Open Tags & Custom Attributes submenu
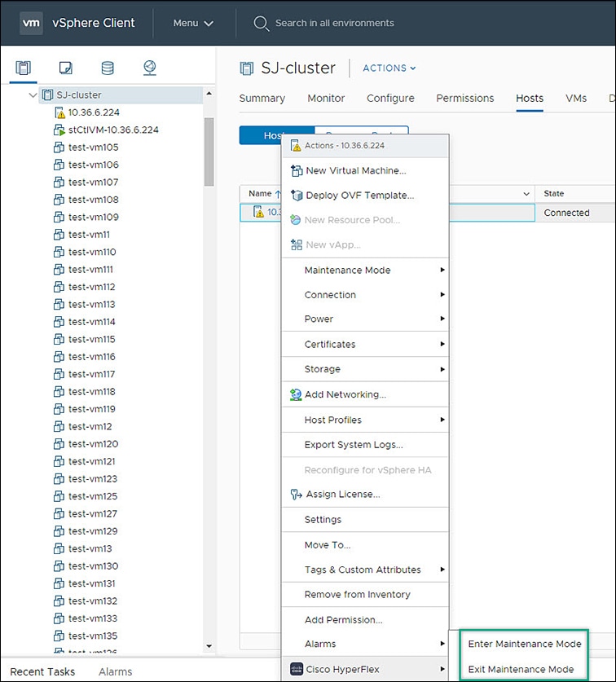Screen dimensions: 616x682 pyautogui.click(x=365, y=570)
